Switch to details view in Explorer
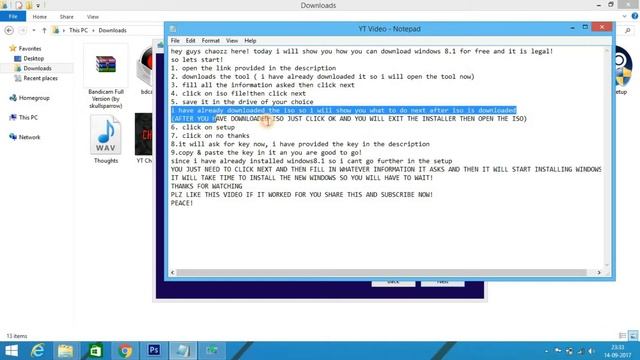Viewport: 640px width, 360px height. click(622, 336)
